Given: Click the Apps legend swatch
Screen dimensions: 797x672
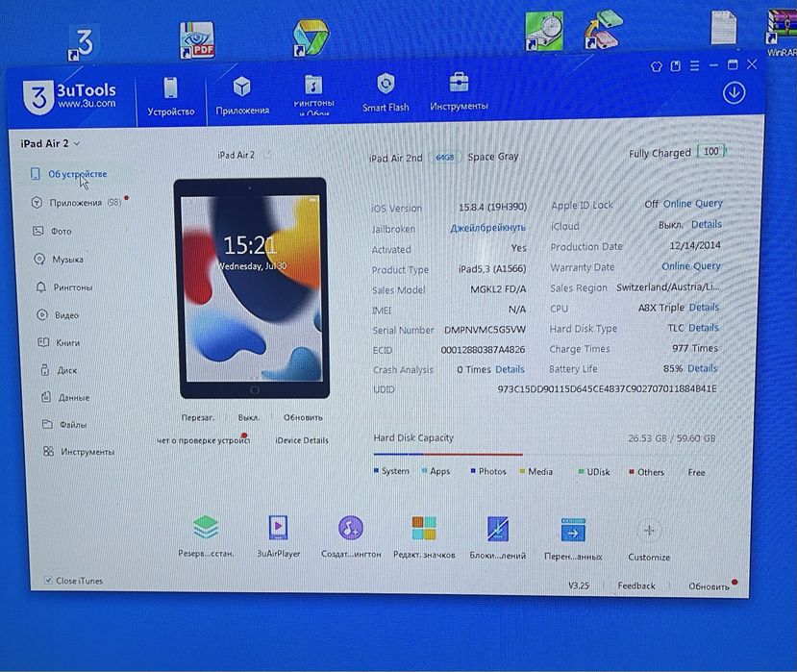Looking at the screenshot, I should 424,471.
